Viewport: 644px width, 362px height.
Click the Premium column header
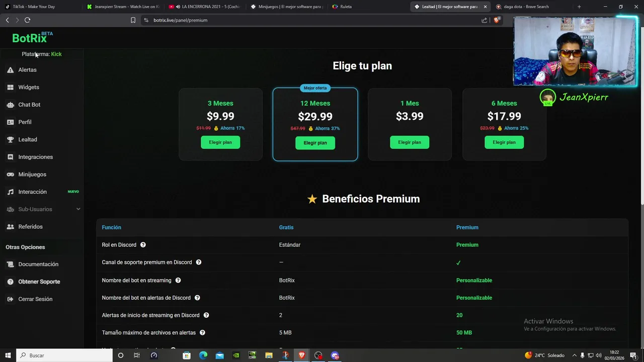pos(467,228)
